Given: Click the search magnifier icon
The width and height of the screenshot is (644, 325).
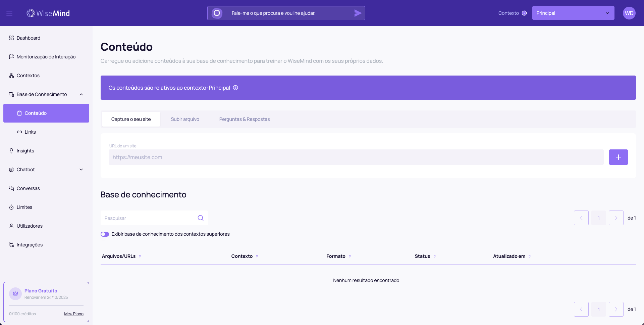Looking at the screenshot, I should point(201,218).
